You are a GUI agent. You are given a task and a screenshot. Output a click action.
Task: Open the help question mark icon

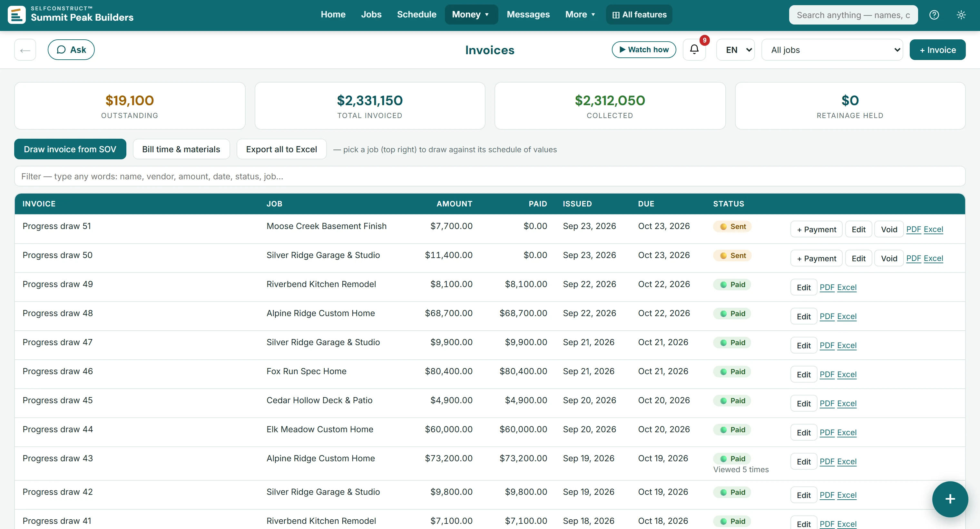pos(934,15)
